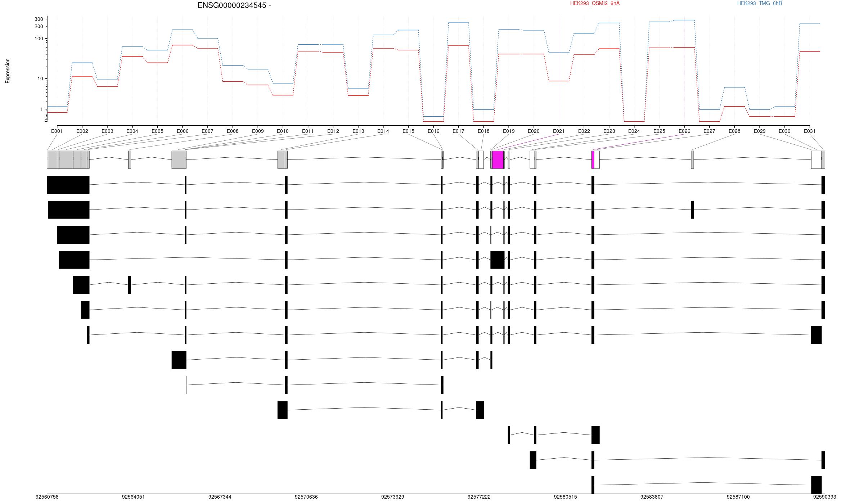Select exon label E007
The width and height of the screenshot is (864, 504).
coord(207,131)
